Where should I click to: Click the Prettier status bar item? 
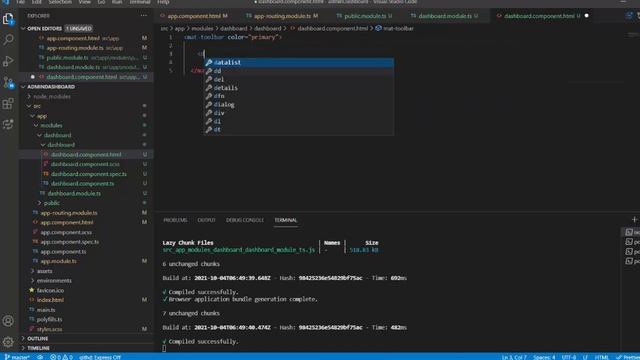628,357
